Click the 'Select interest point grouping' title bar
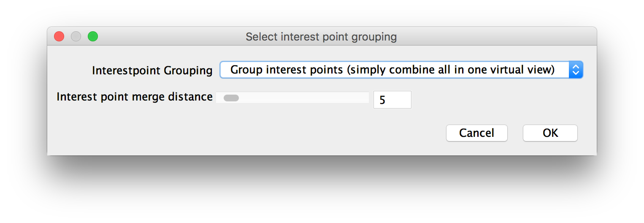The image size is (644, 223). click(x=321, y=37)
